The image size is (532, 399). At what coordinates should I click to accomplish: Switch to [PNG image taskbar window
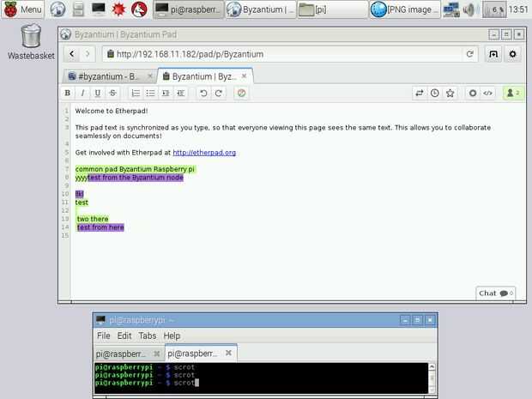tap(405, 9)
